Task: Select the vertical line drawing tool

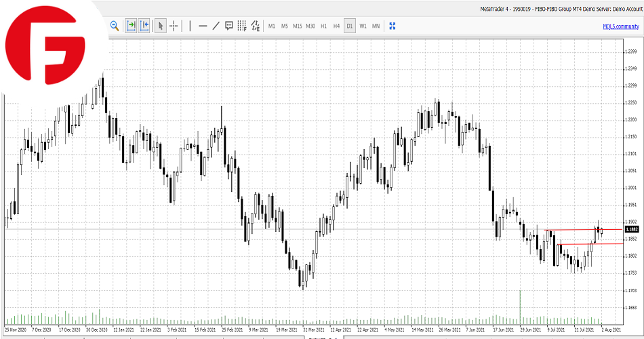Action: (x=190, y=26)
